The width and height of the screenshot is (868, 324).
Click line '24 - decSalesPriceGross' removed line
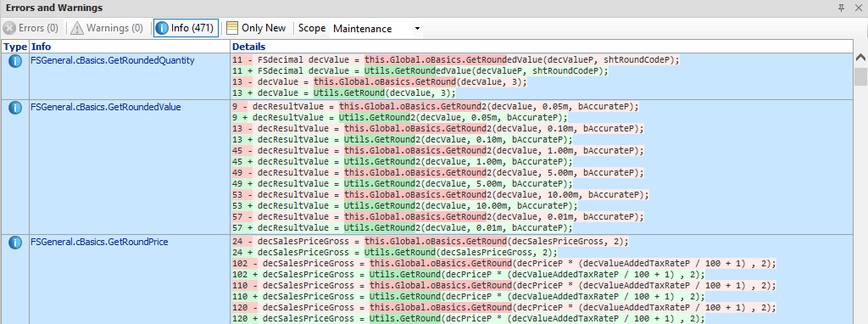[x=431, y=241]
